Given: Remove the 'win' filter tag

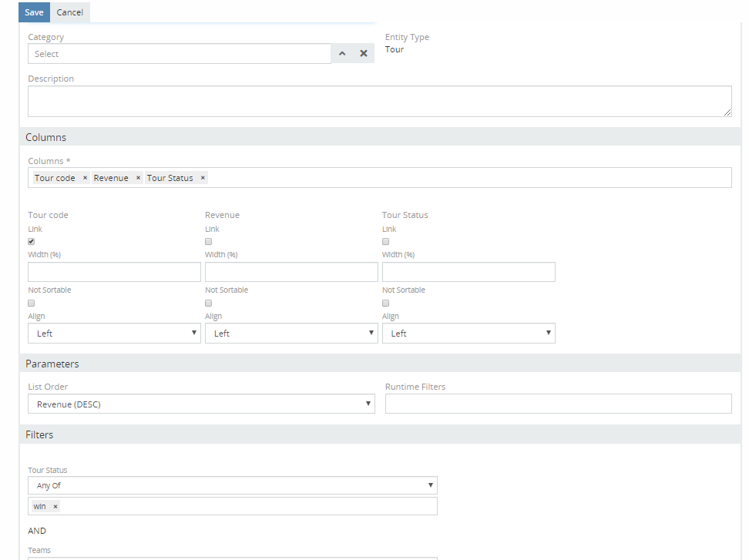Looking at the screenshot, I should point(55,506).
